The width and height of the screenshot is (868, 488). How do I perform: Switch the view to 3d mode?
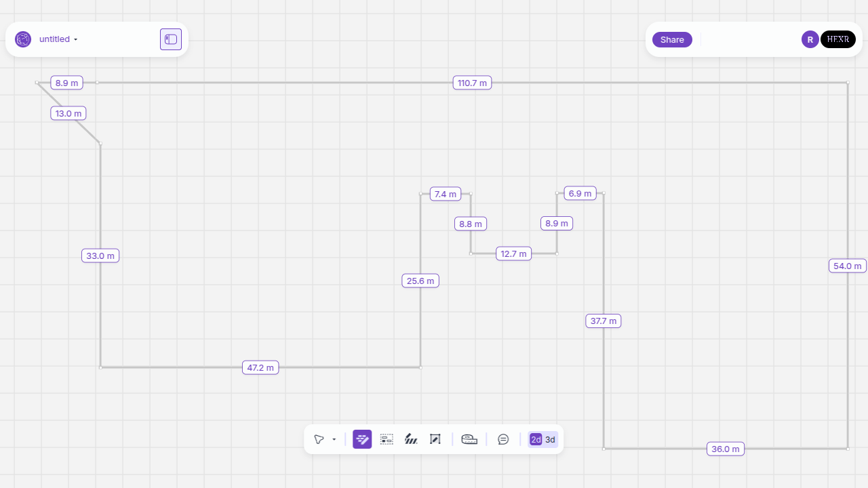(x=550, y=440)
